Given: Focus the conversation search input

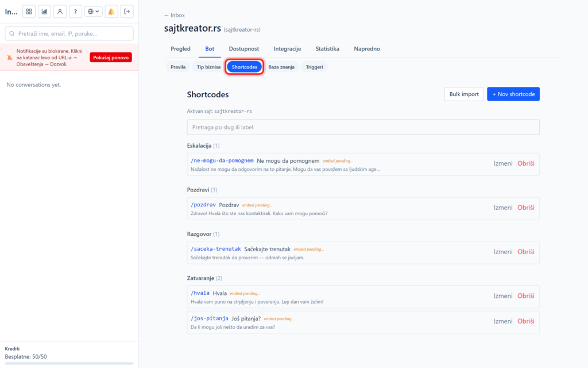Looking at the screenshot, I should 69,33.
